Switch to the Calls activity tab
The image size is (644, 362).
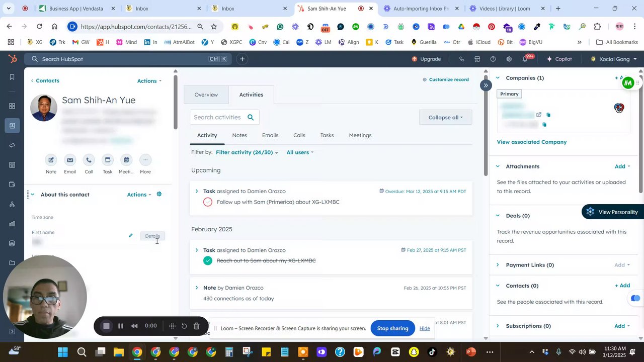click(299, 135)
